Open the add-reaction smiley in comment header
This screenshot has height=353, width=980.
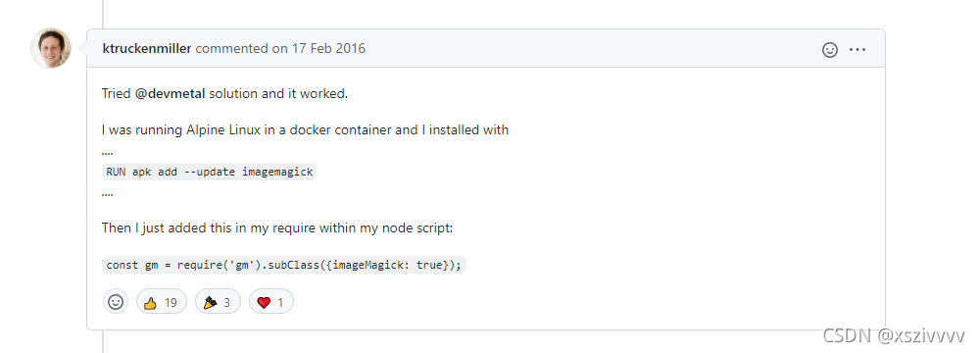click(x=829, y=49)
